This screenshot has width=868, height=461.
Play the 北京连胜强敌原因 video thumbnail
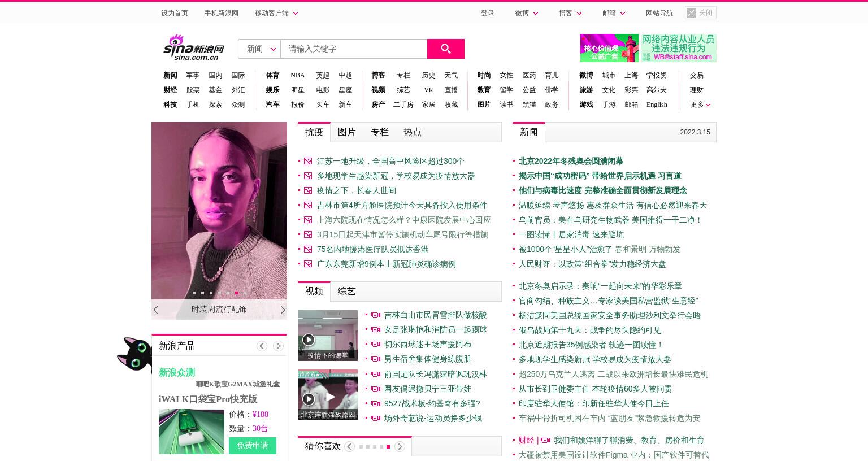point(308,399)
